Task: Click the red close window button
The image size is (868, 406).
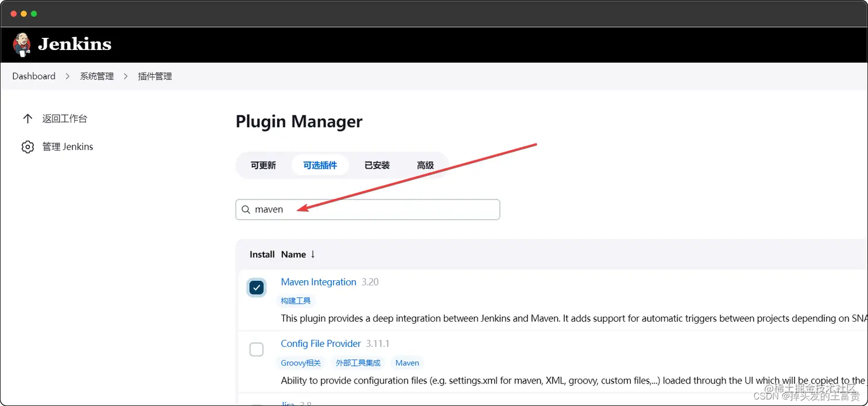Action: [x=14, y=14]
